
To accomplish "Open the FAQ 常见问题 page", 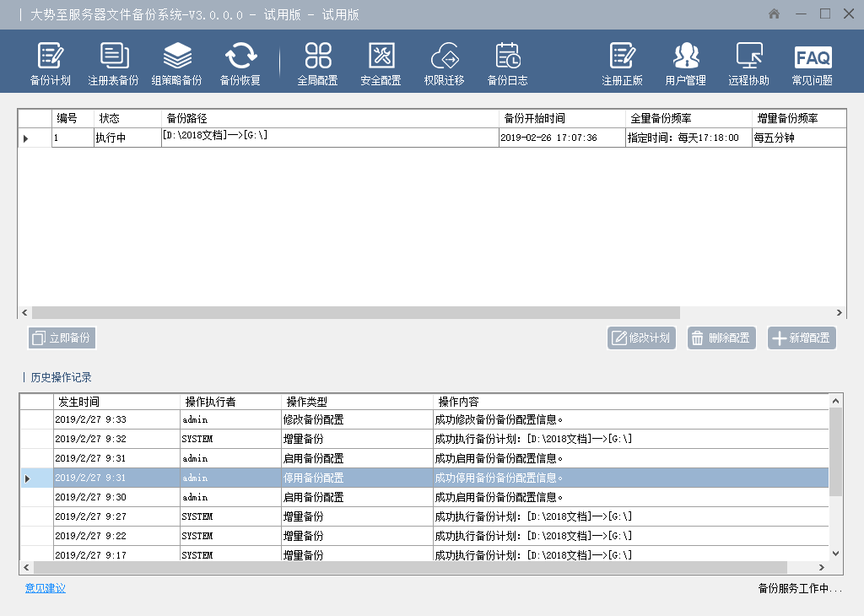I will click(812, 64).
